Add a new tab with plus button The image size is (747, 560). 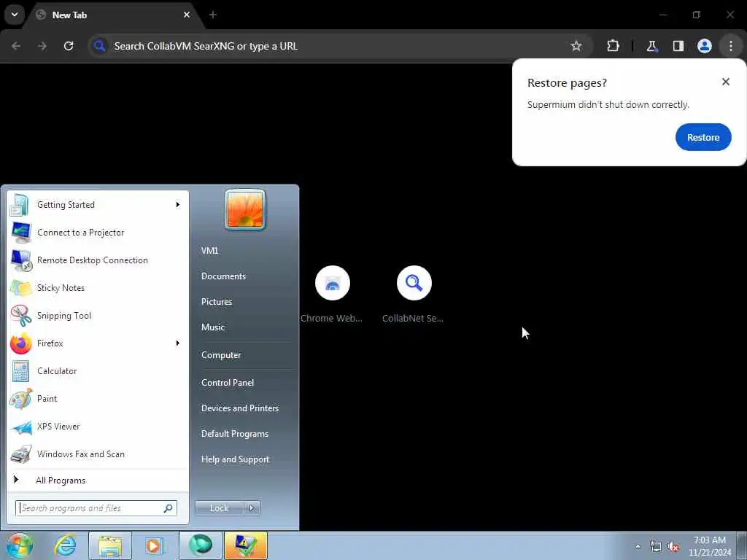[x=213, y=15]
